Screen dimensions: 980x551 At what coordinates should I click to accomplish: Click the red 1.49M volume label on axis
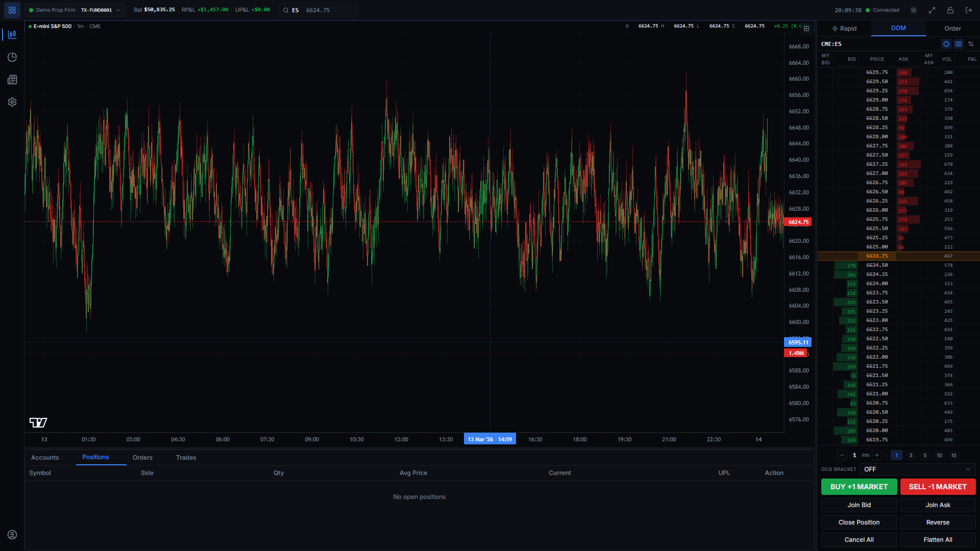point(796,353)
